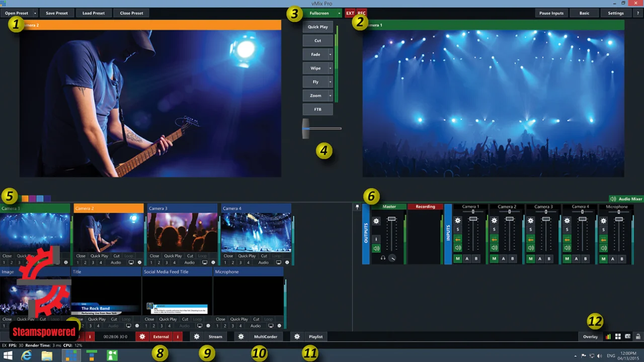Toggle Camera 1 speaker mute in mixer
The height and width of the screenshot is (362, 644).
[458, 248]
